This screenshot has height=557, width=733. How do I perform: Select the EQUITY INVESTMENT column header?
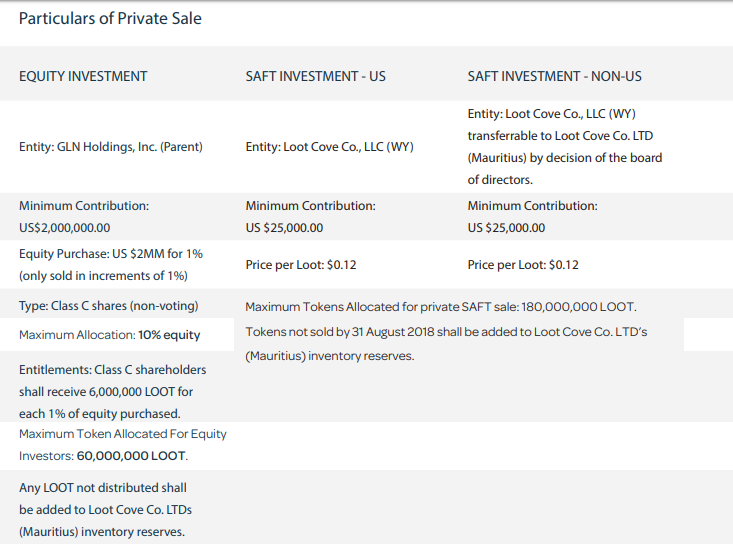(83, 76)
